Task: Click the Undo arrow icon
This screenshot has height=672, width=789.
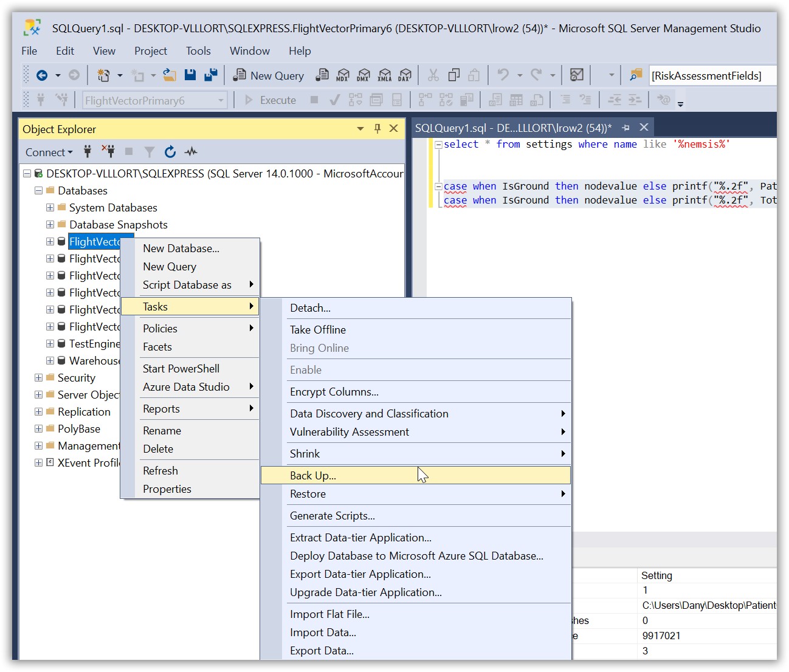Action: (503, 75)
